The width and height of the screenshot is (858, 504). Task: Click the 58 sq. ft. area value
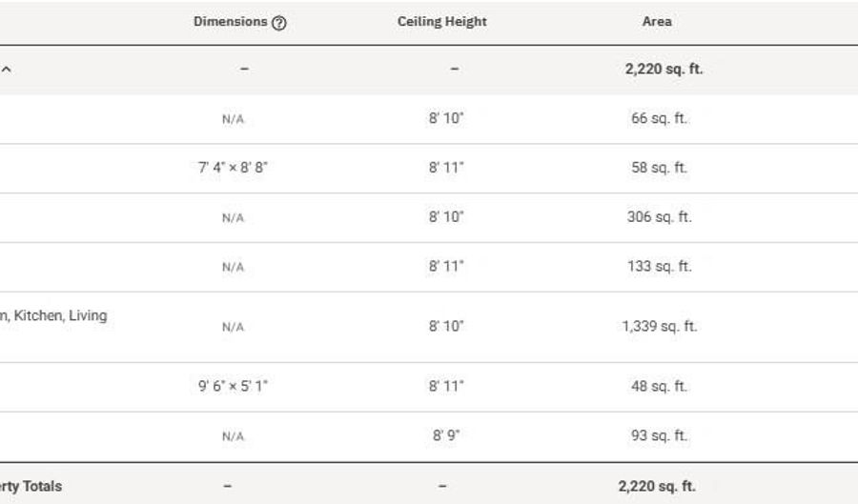point(659,168)
